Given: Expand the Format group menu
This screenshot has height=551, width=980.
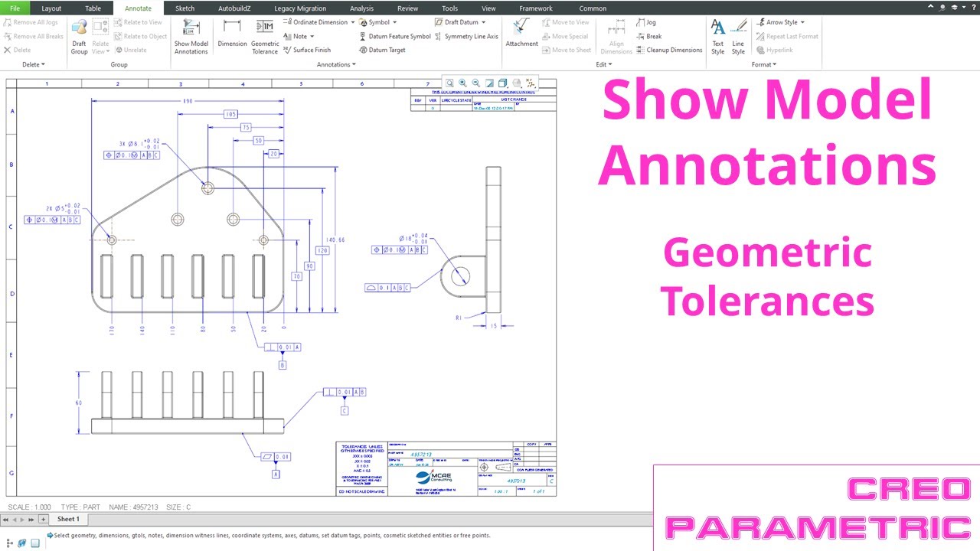Looking at the screenshot, I should coord(764,64).
